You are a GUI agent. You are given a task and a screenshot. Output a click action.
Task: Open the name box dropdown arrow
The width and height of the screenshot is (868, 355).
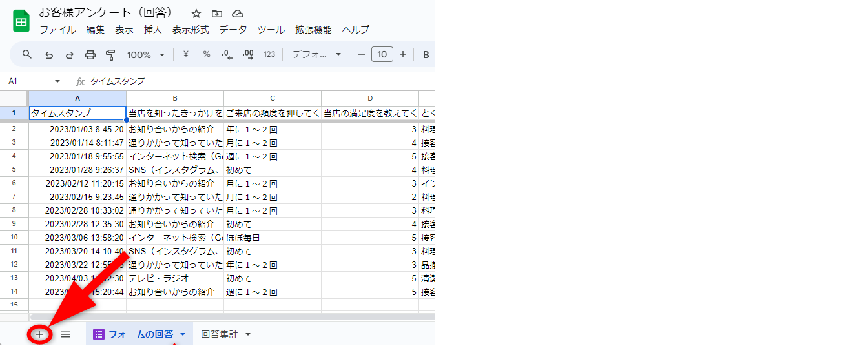[57, 81]
